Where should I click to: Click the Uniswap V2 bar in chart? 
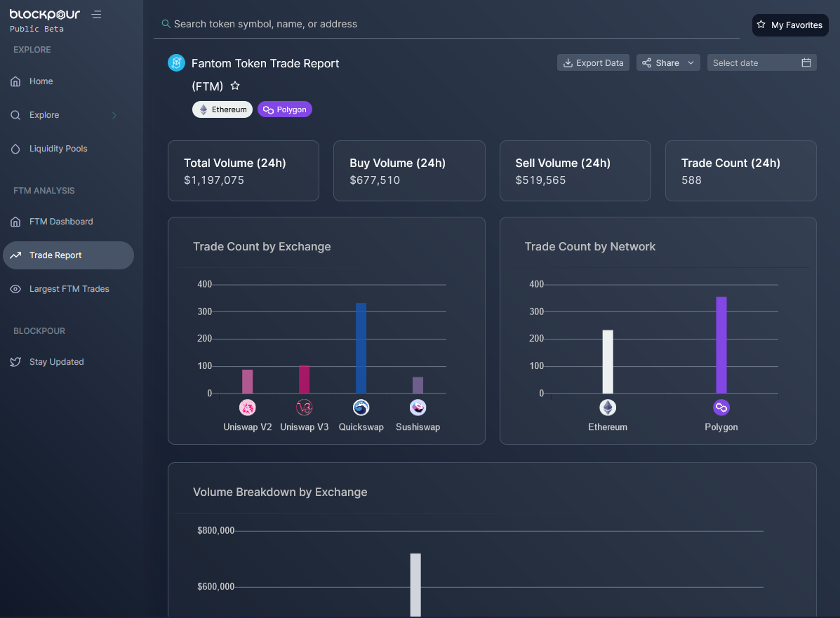[x=248, y=382]
